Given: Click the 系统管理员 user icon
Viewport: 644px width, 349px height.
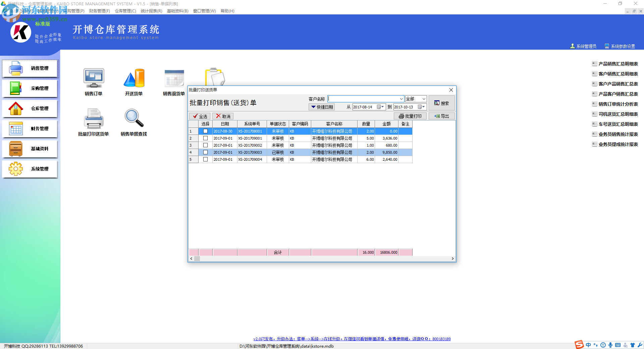Looking at the screenshot, I should (573, 46).
